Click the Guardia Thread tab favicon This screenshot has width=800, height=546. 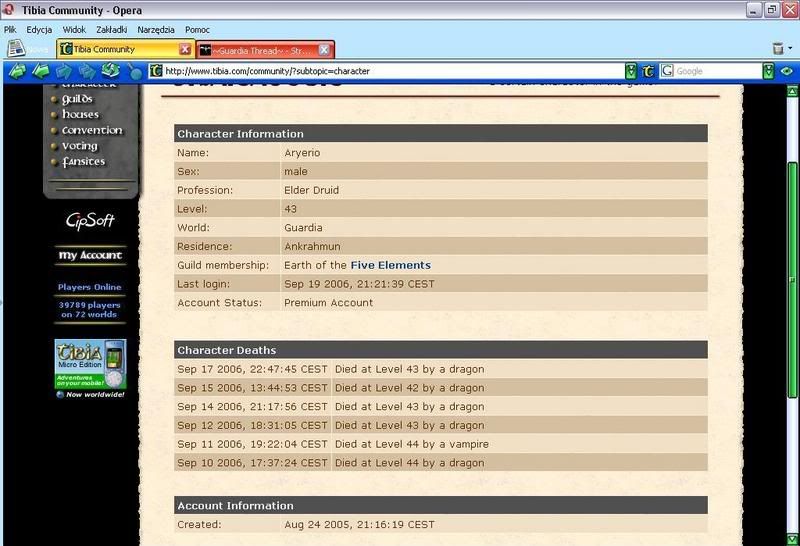pos(205,50)
